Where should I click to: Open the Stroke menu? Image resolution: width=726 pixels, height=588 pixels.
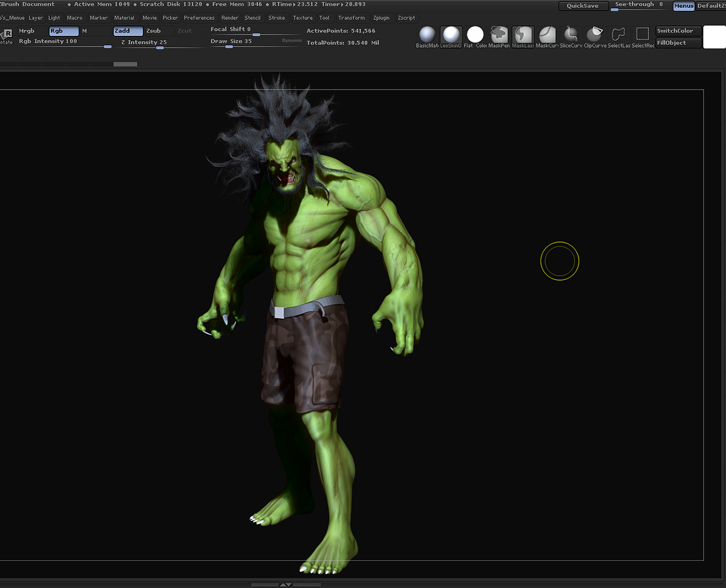point(276,18)
